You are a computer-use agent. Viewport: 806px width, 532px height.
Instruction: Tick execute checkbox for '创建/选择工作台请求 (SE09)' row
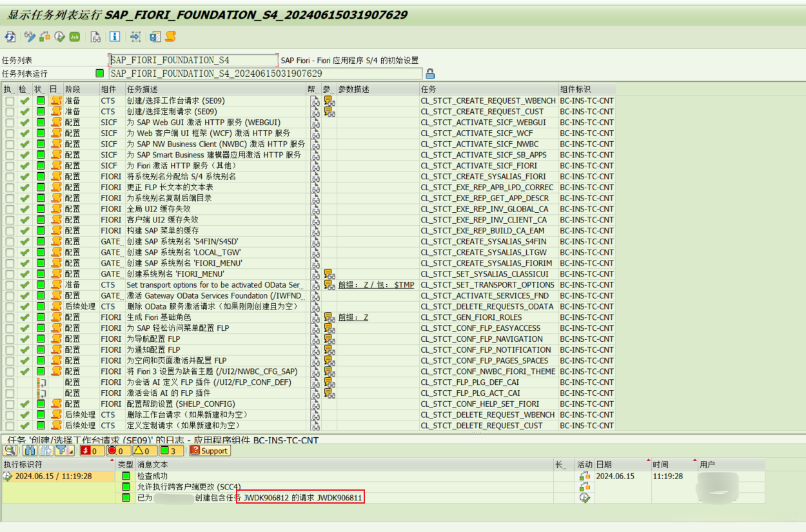10,101
